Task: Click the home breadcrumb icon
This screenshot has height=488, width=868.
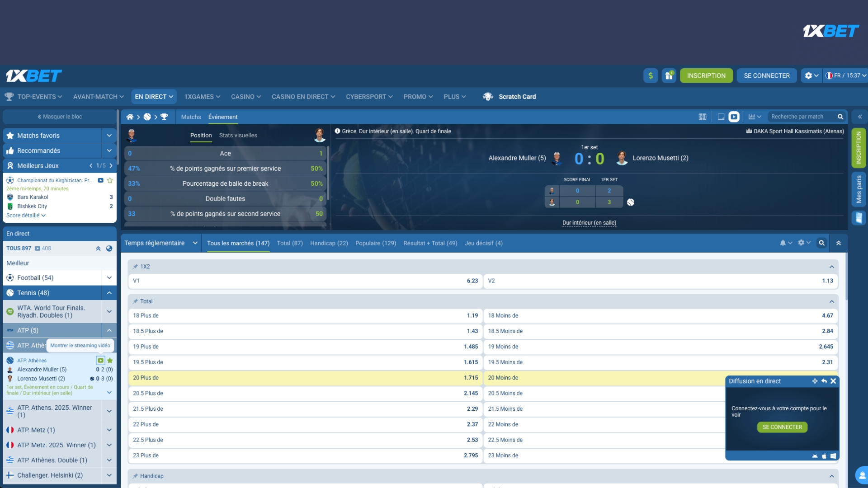Action: point(130,117)
